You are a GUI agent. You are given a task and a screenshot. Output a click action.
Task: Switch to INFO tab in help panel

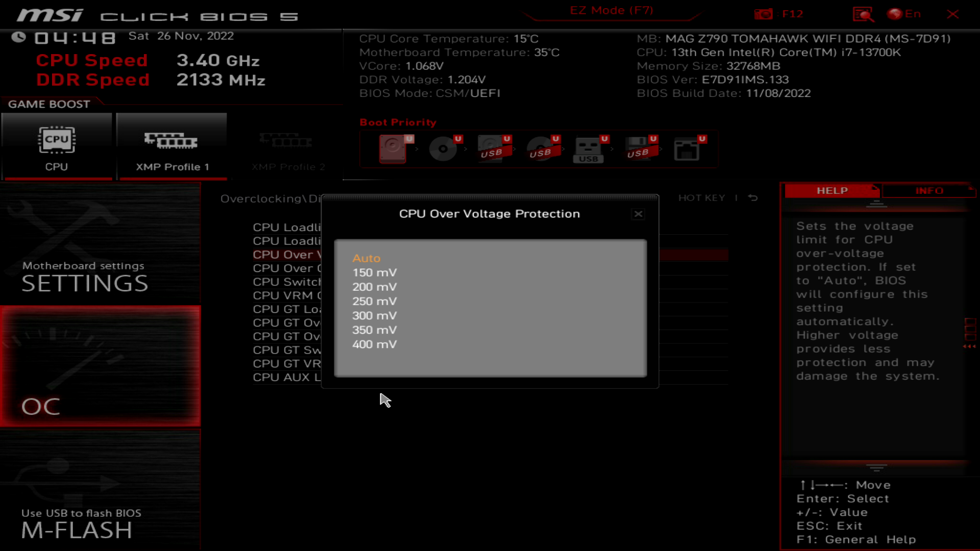coord(929,190)
